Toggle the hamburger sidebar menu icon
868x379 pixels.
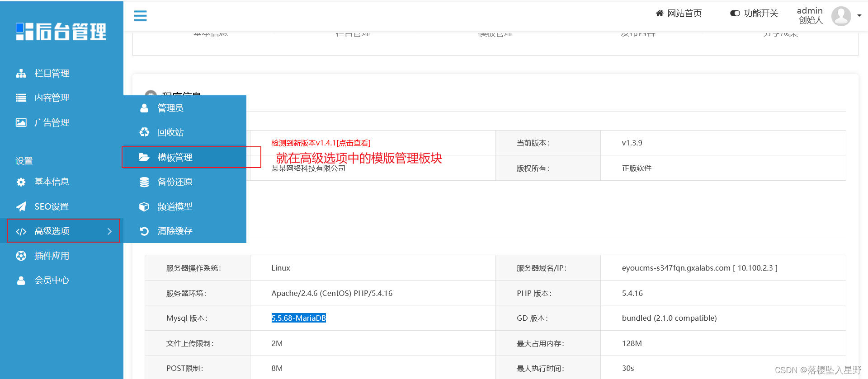point(140,16)
